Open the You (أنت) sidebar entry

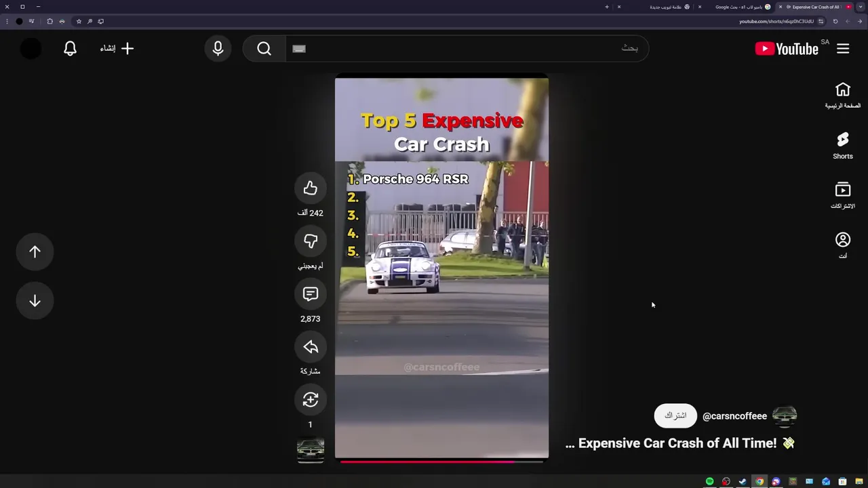coord(843,246)
